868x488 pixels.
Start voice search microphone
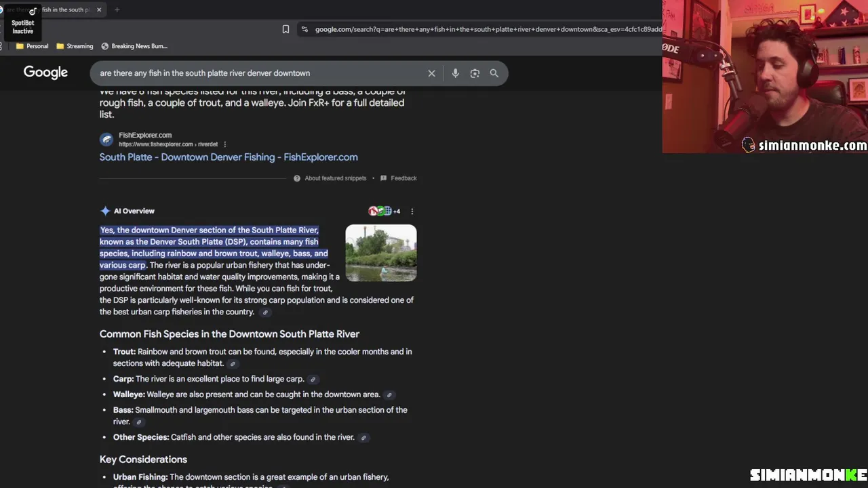455,73
